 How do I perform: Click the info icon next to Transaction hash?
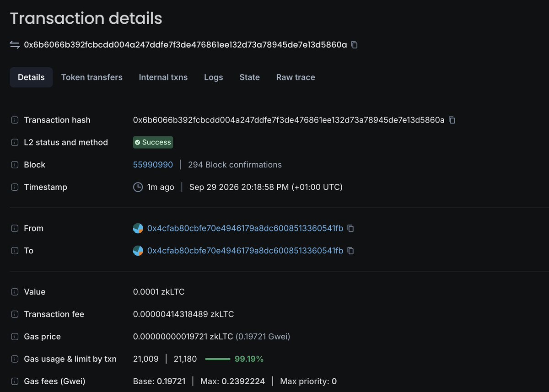click(15, 120)
